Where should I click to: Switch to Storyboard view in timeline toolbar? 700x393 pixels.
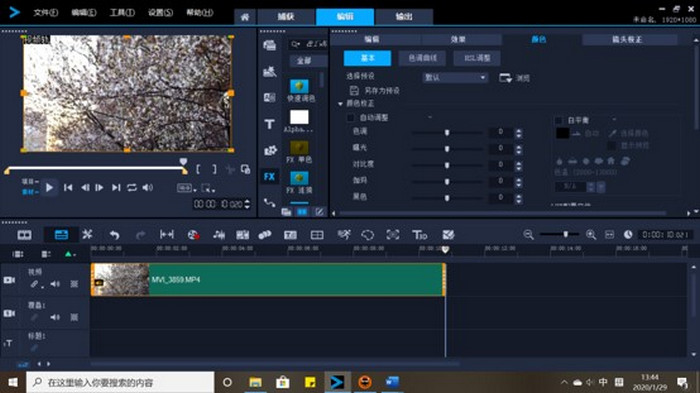tap(24, 234)
